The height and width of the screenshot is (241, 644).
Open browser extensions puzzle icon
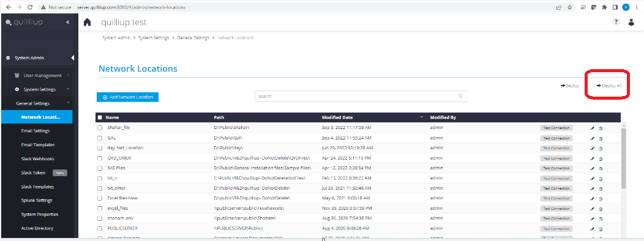click(604, 7)
